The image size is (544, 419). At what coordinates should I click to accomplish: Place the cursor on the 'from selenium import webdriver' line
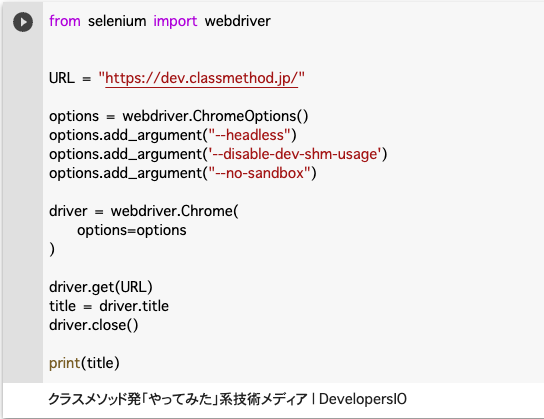pyautogui.click(x=160, y=21)
